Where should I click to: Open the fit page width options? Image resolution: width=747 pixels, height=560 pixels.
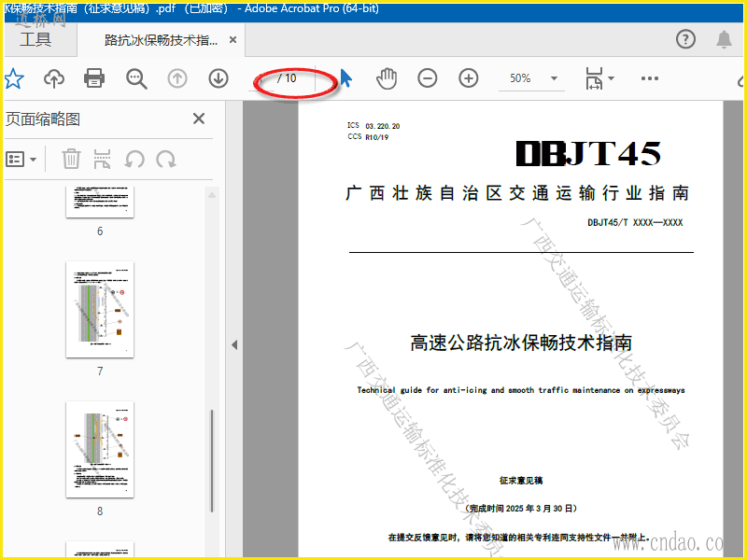pos(599,78)
